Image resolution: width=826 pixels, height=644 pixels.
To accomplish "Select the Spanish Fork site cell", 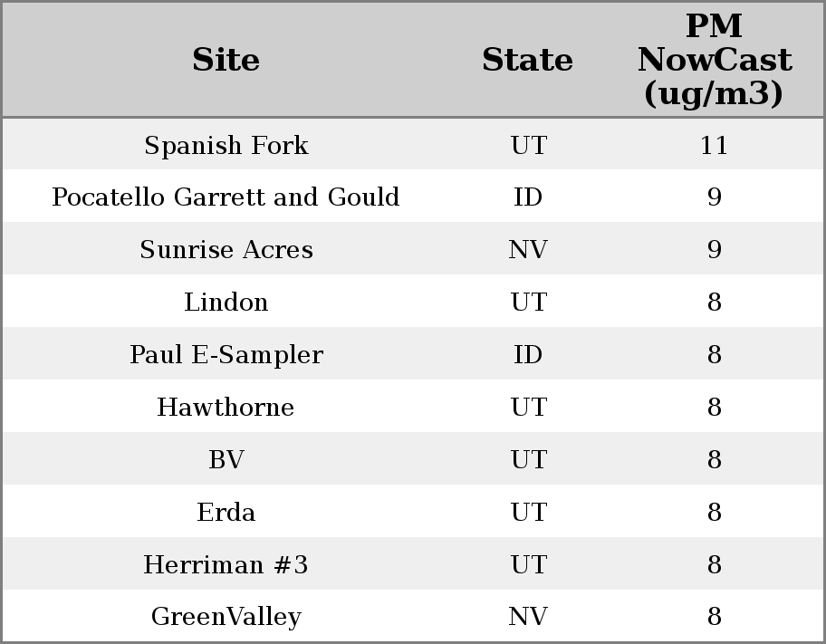I will point(226,145).
